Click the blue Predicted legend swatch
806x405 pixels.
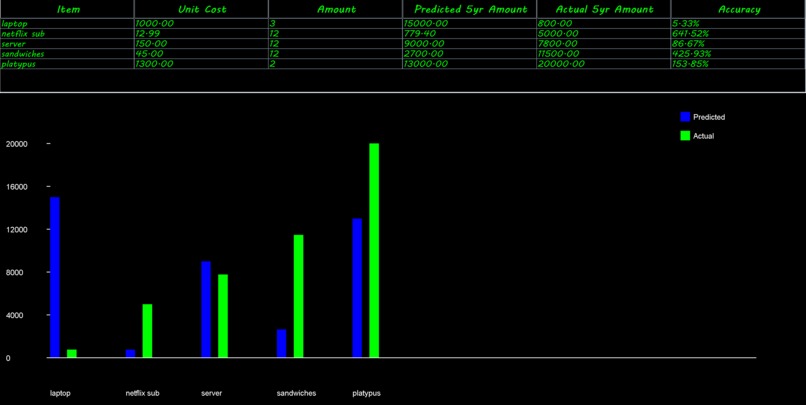[685, 117]
